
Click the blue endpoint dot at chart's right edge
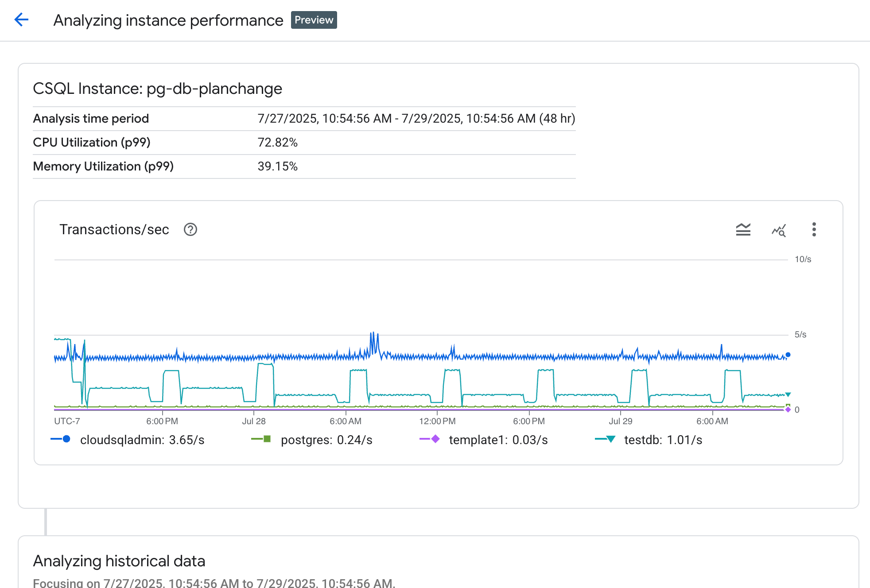tap(787, 354)
